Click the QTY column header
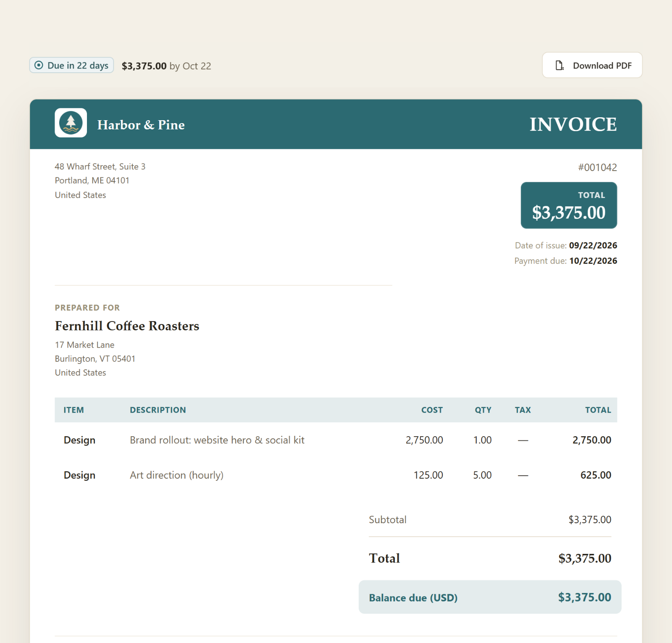 tap(483, 410)
